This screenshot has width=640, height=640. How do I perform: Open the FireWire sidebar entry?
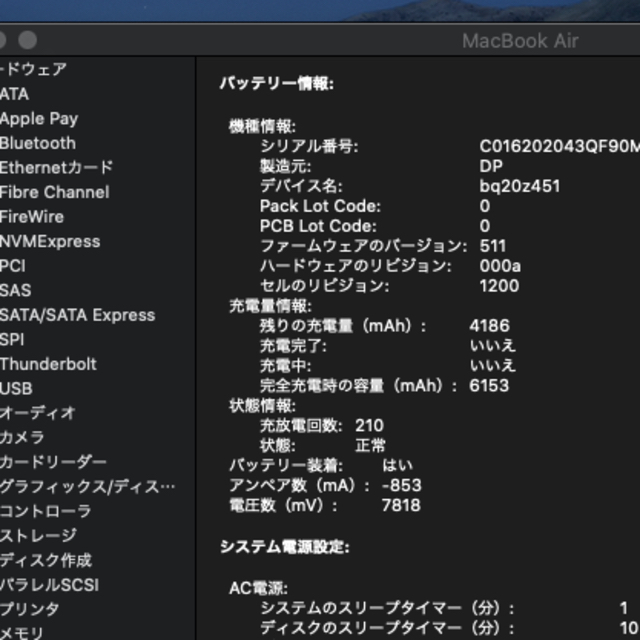click(x=32, y=217)
